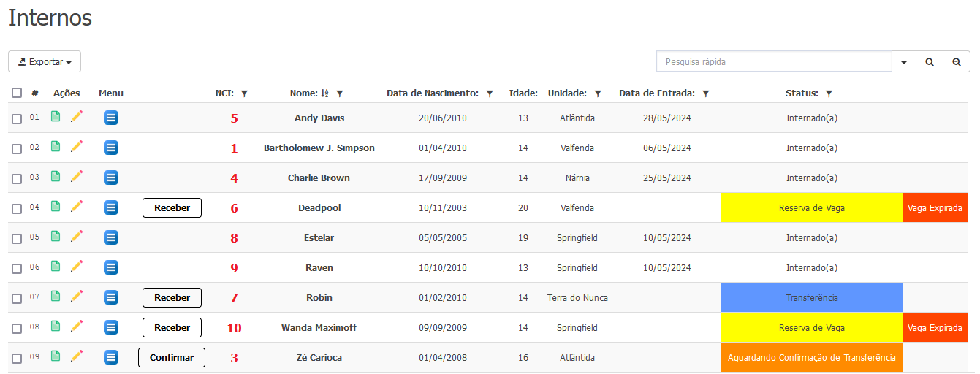980x374 pixels.
Task: Tick the checkbox for Robin's row 07
Action: [x=17, y=298]
